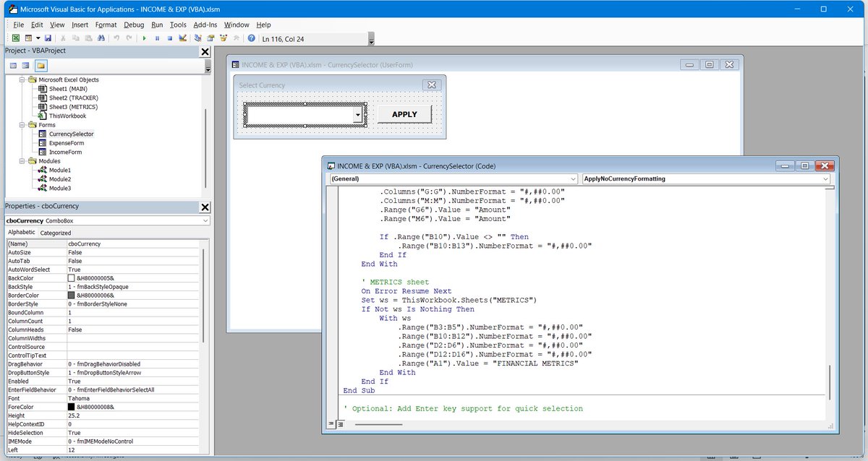Run the macro with the green play icon
This screenshot has height=461, width=868.
pos(145,38)
